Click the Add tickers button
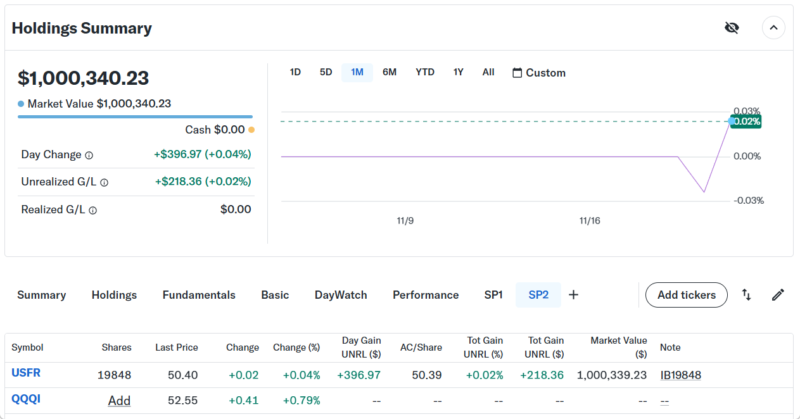 686,295
